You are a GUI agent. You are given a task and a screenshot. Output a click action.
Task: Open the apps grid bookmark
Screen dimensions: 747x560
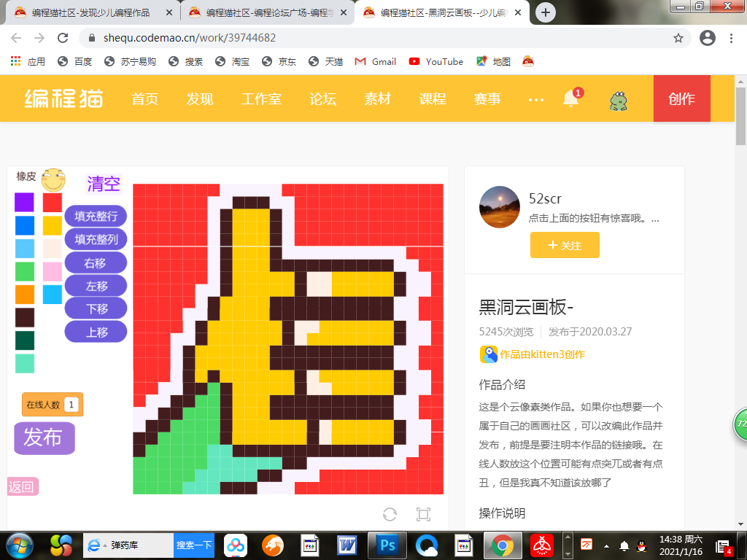click(28, 61)
